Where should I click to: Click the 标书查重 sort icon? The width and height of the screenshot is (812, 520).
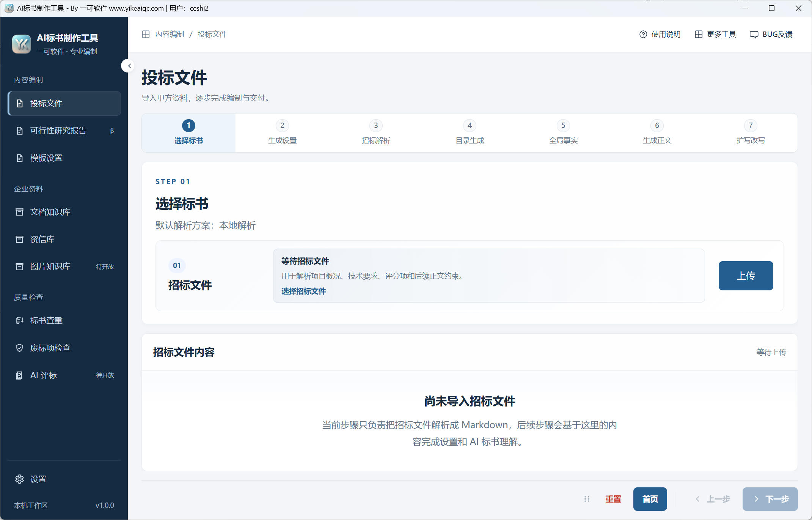(20, 321)
